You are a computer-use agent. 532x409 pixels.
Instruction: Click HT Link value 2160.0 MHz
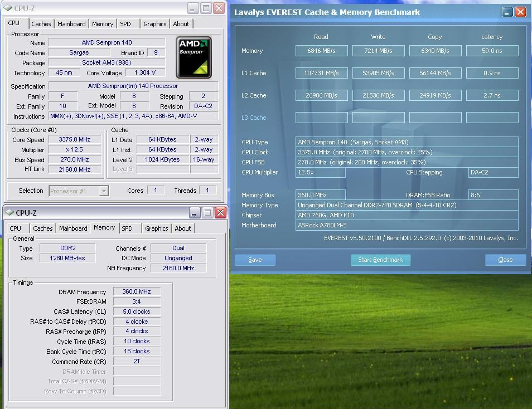(x=75, y=169)
